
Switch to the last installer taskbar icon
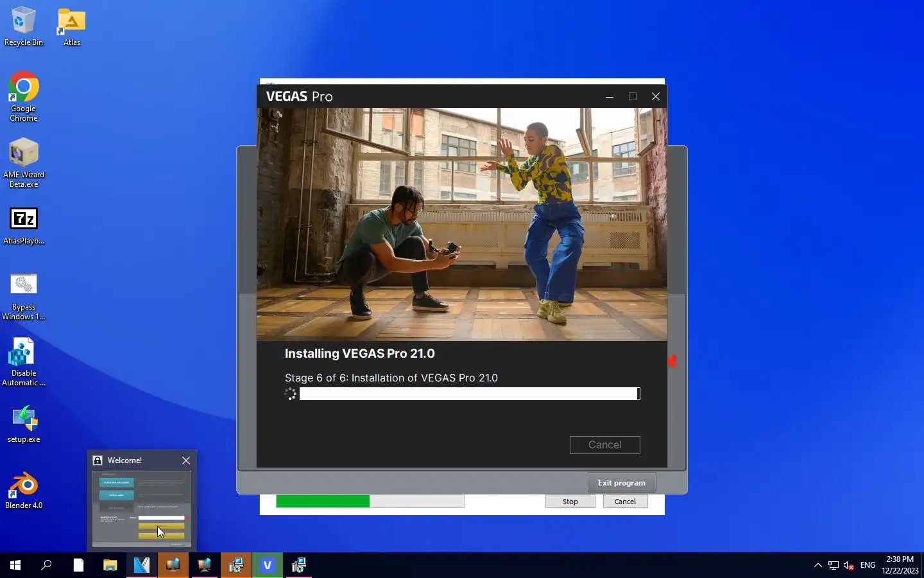pyautogui.click(x=298, y=565)
